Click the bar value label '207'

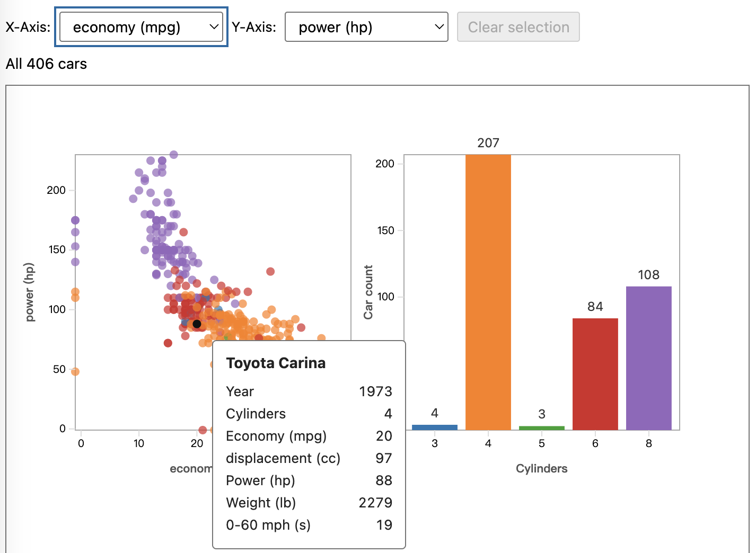tap(488, 143)
